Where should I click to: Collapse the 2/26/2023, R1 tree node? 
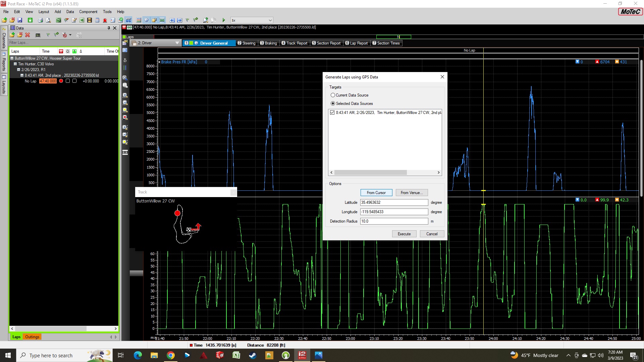pyautogui.click(x=18, y=70)
